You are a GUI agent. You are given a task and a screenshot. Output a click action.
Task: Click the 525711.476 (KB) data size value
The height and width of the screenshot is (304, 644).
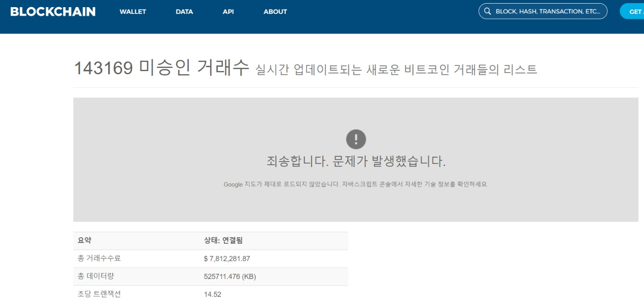[x=231, y=276]
